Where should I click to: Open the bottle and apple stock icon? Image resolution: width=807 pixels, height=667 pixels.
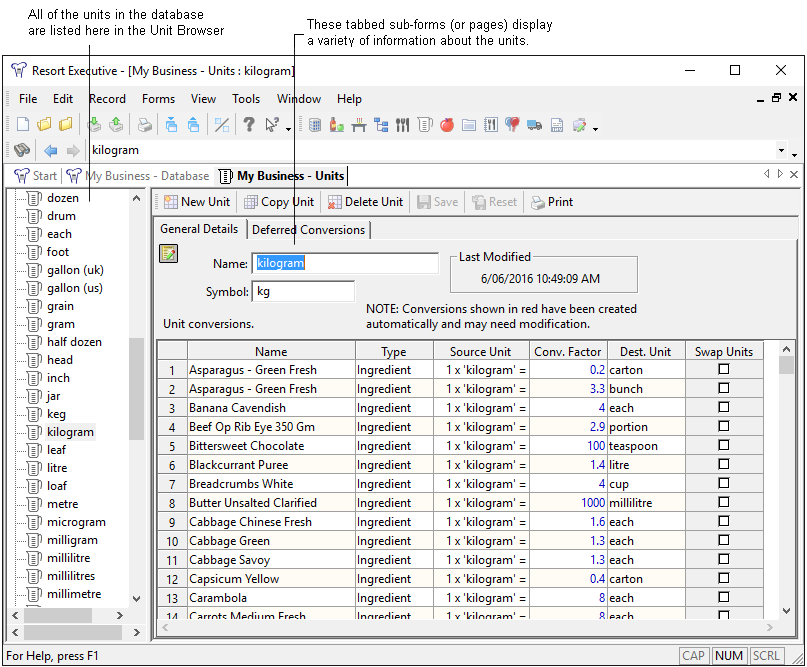(337, 125)
